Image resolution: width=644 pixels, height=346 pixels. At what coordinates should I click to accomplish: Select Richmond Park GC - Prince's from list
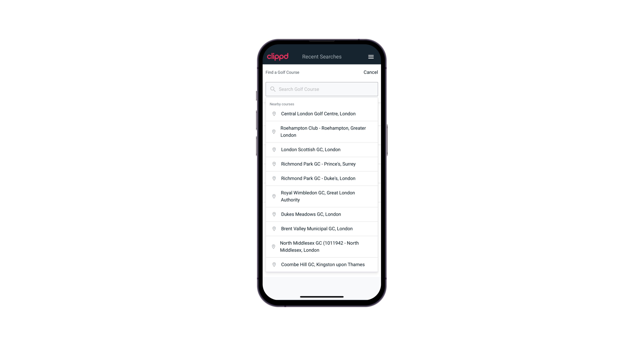322,164
